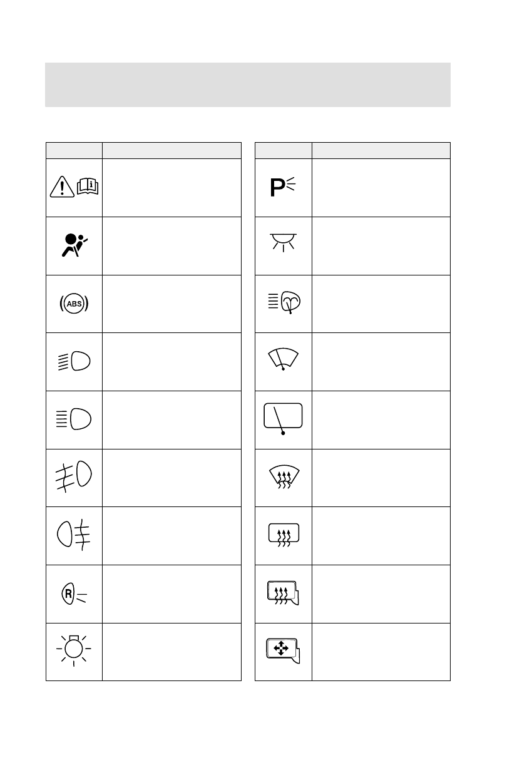Click the high beam headlamp symbol

click(x=74, y=419)
